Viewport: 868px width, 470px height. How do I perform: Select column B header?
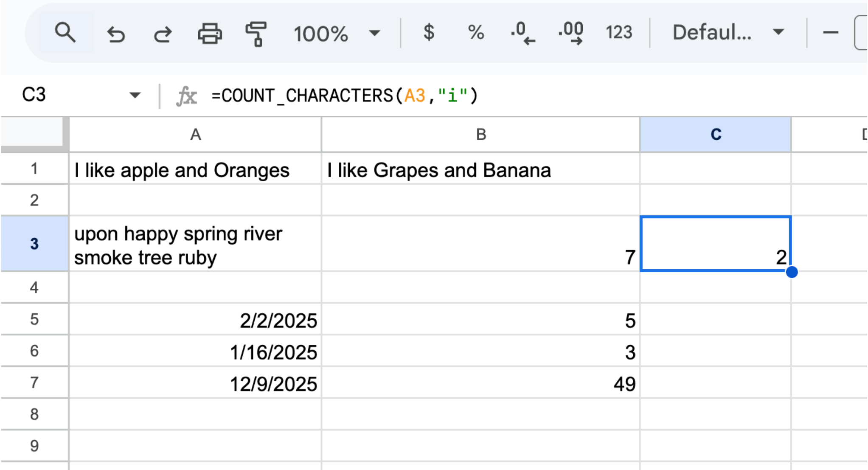[x=480, y=135]
